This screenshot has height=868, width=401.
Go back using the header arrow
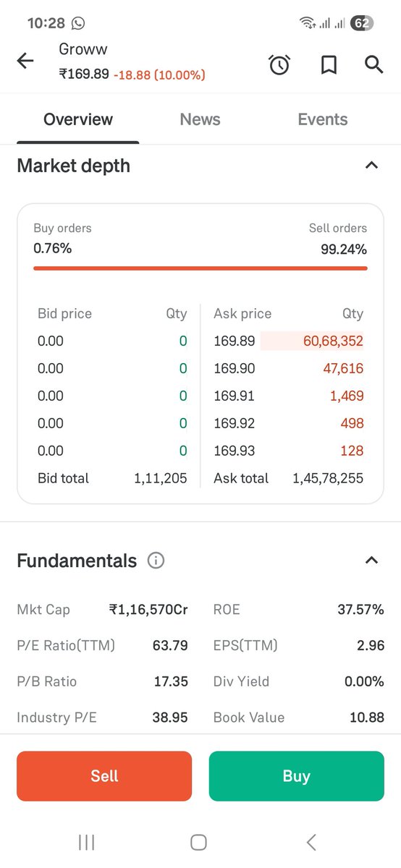click(x=25, y=61)
